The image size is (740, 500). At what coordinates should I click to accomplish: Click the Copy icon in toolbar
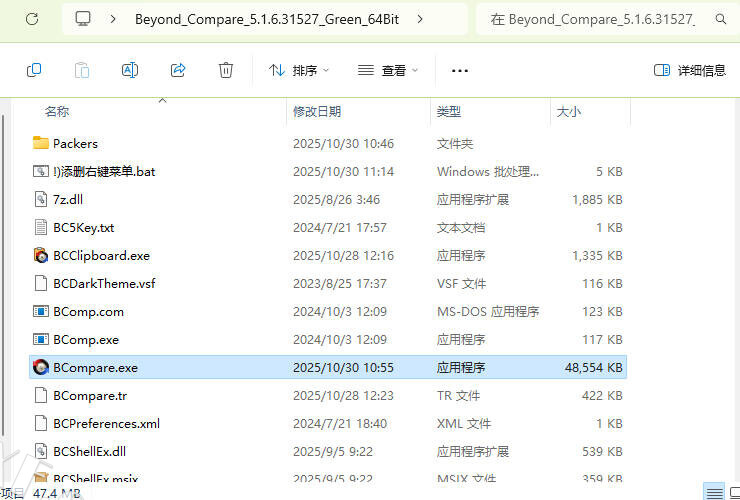pyautogui.click(x=34, y=70)
